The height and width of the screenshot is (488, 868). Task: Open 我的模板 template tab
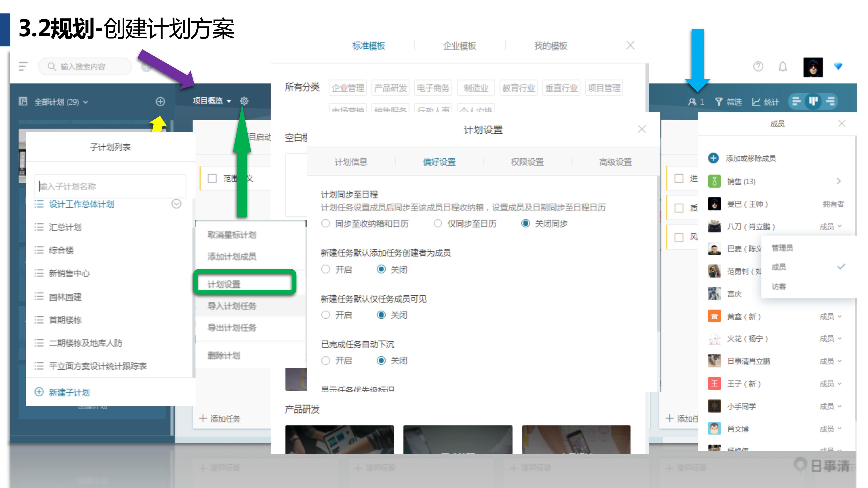click(x=551, y=46)
